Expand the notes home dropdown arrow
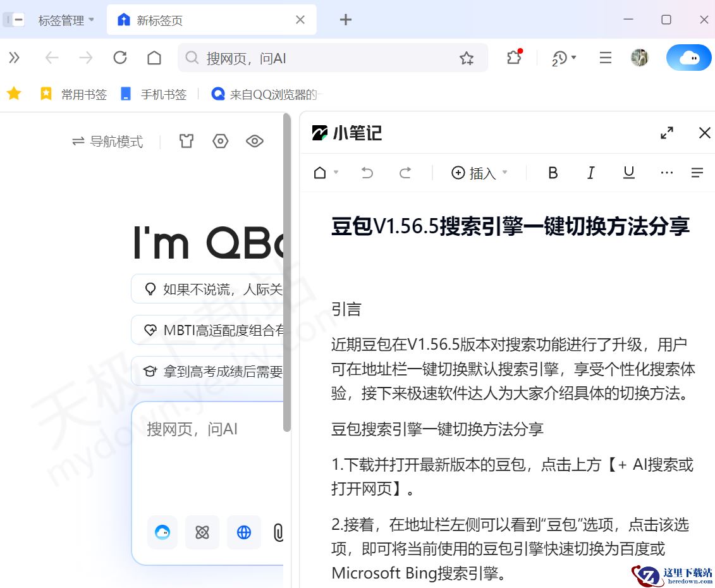715x588 pixels. tap(336, 172)
